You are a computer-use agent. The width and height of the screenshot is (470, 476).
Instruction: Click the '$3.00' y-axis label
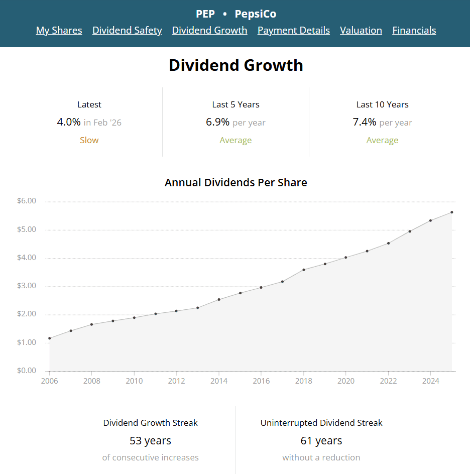tap(27, 286)
